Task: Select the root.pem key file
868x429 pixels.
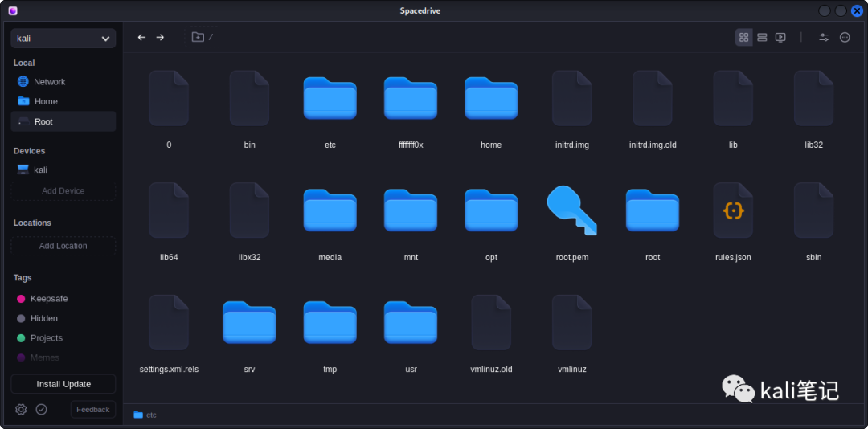Action: (x=572, y=210)
